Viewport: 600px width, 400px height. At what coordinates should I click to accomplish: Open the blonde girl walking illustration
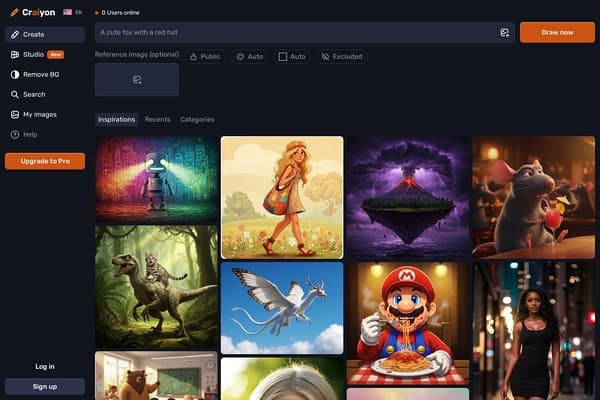coord(282,198)
